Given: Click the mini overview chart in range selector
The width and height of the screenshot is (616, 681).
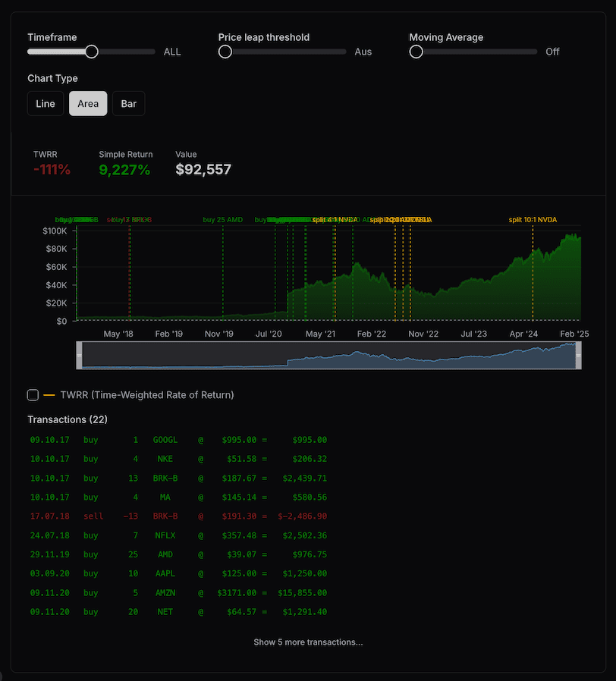Looking at the screenshot, I should (x=328, y=356).
